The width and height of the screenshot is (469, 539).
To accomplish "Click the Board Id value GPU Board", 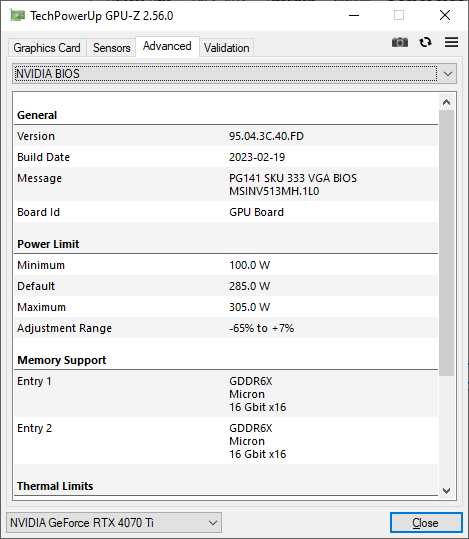I will click(257, 212).
